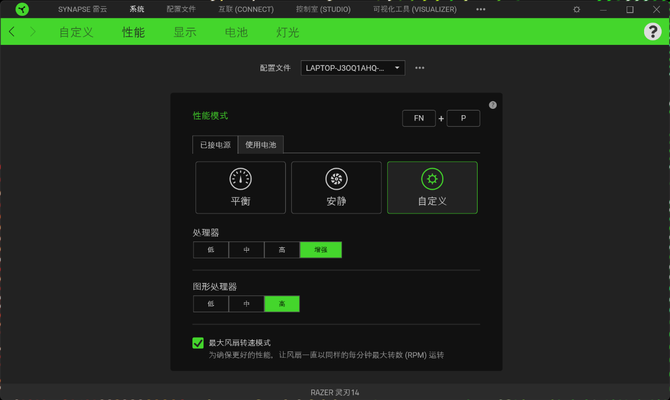Set 处理器 to 高
Image resolution: width=670 pixels, height=400 pixels.
[x=282, y=250]
